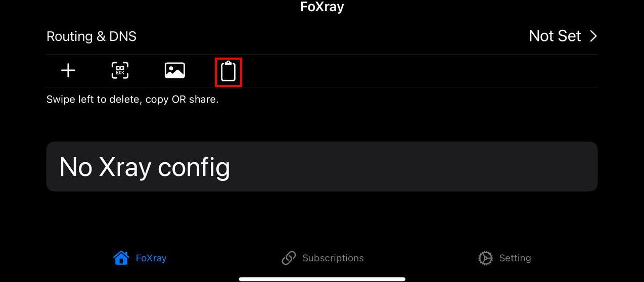Open the Not Set routing value
Screen dimensions: 644x282
(x=563, y=36)
